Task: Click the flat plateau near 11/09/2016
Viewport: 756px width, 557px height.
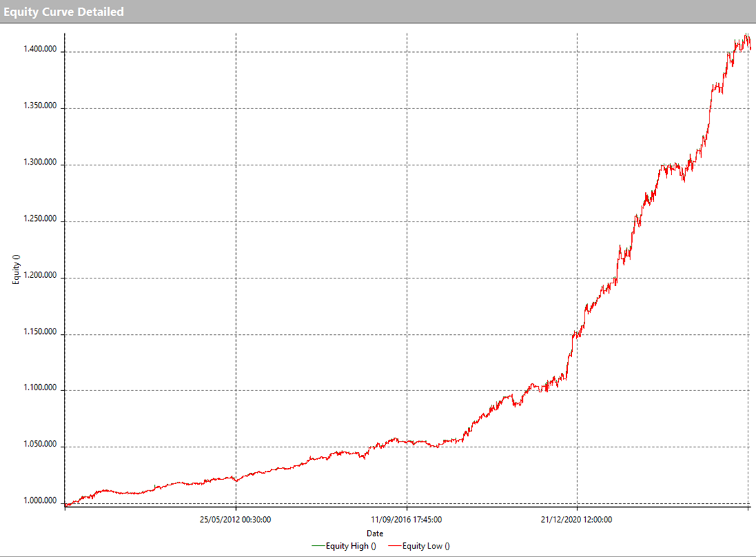Action: (417, 440)
